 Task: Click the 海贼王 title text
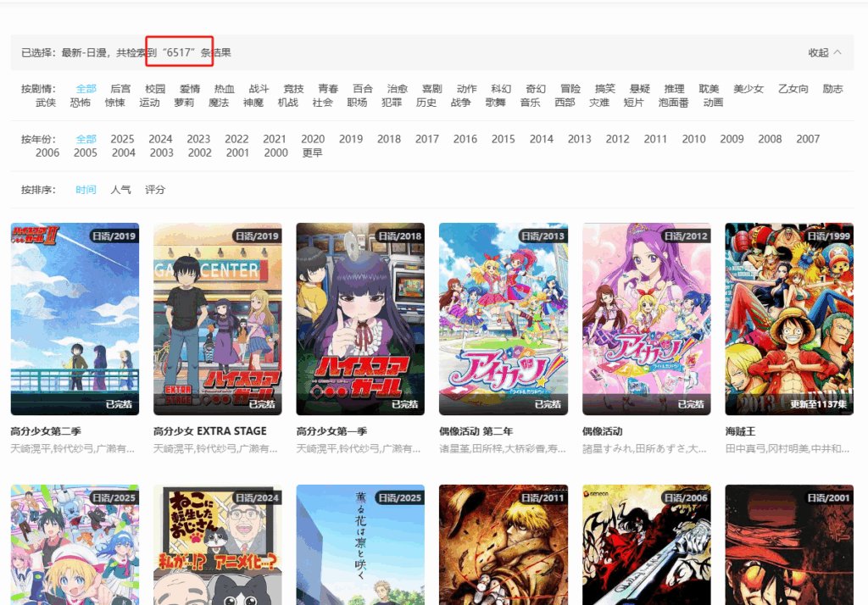click(740, 431)
